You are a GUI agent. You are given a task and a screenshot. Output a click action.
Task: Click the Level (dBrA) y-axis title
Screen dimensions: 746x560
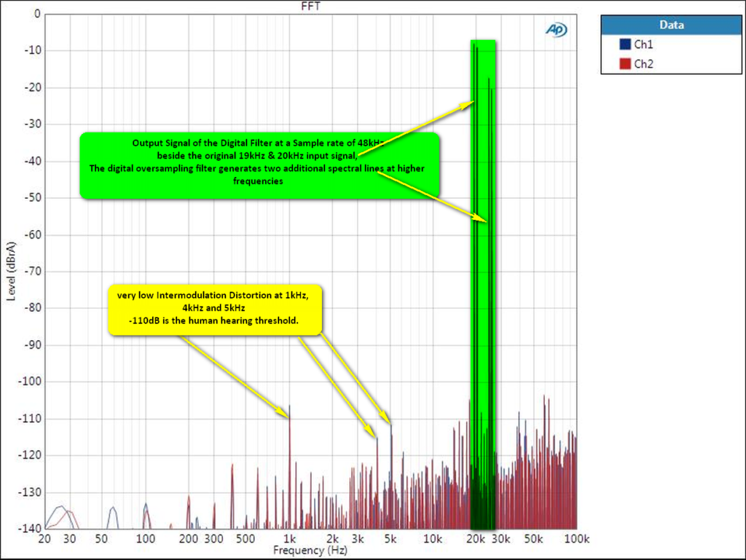tap(11, 272)
